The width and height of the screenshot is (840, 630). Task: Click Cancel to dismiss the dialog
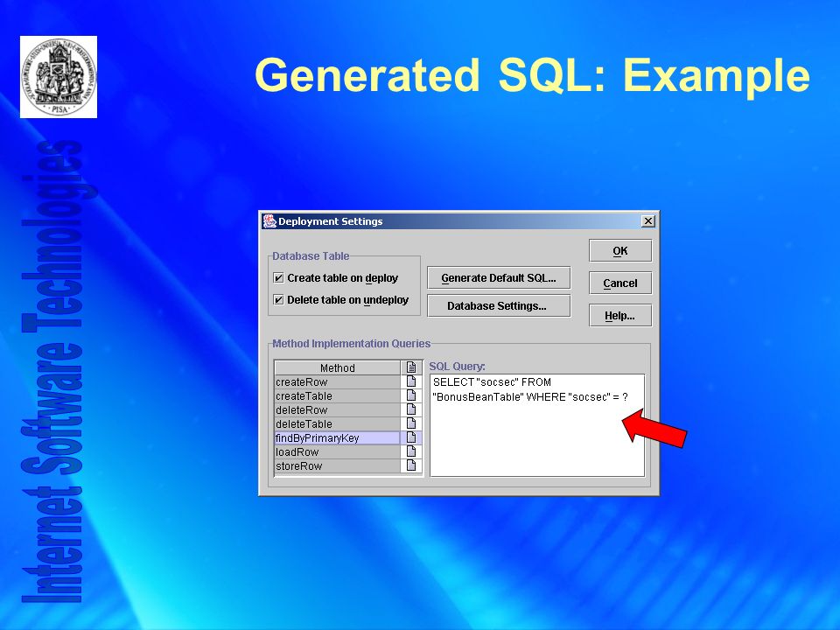(620, 283)
